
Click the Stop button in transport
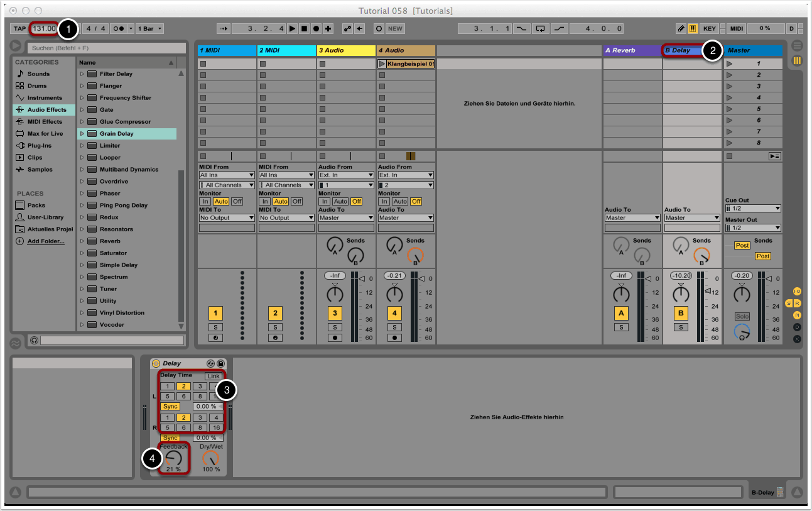pos(304,29)
